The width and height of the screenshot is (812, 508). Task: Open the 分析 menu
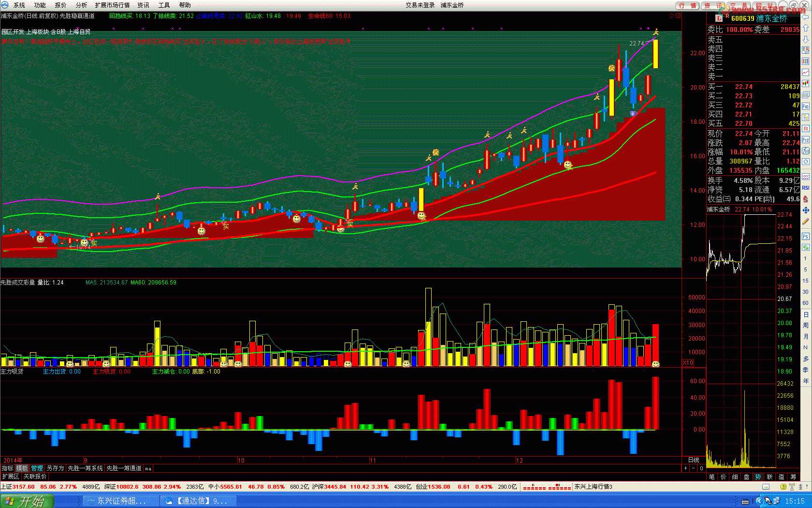(82, 5)
